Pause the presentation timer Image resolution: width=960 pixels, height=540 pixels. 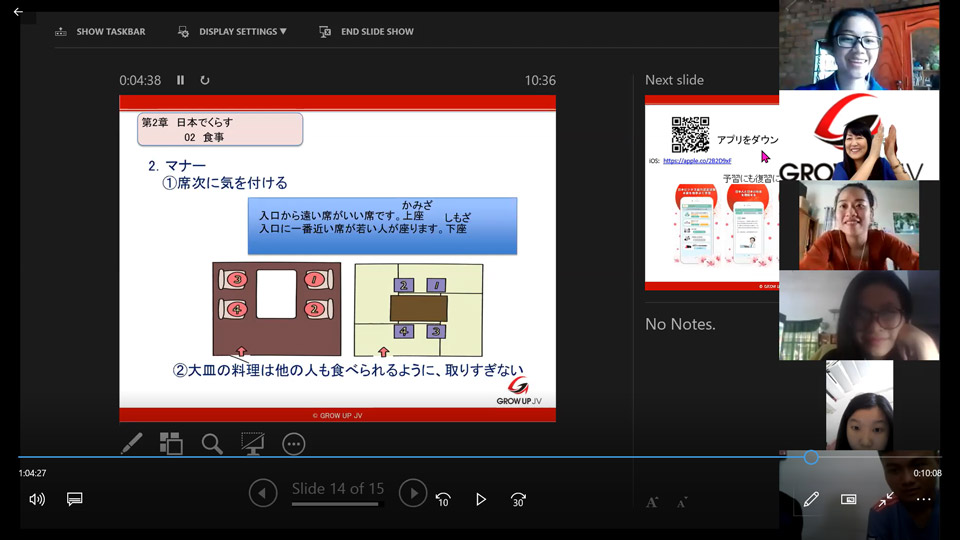(x=181, y=80)
